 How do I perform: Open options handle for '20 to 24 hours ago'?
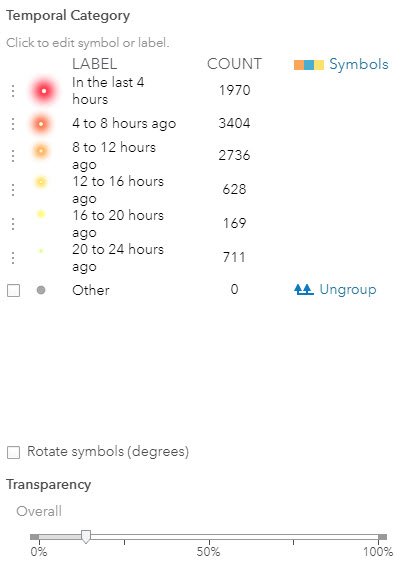pyautogui.click(x=13, y=258)
